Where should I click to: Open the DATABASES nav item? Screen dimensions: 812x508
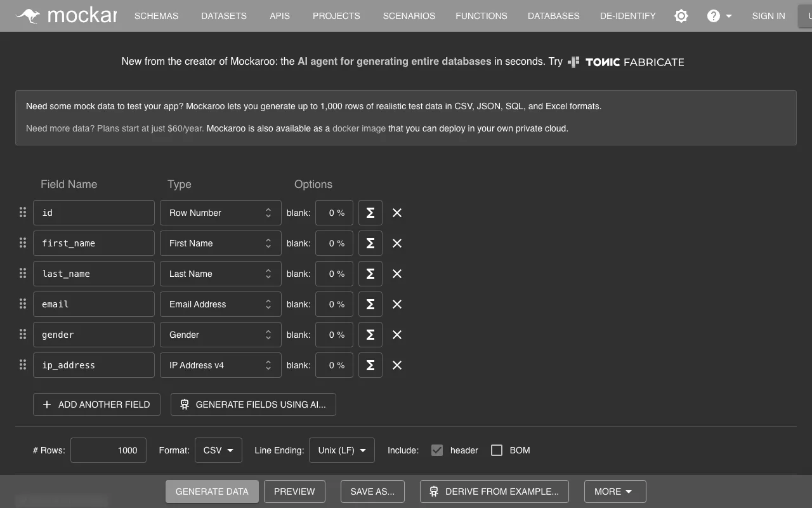click(x=554, y=16)
